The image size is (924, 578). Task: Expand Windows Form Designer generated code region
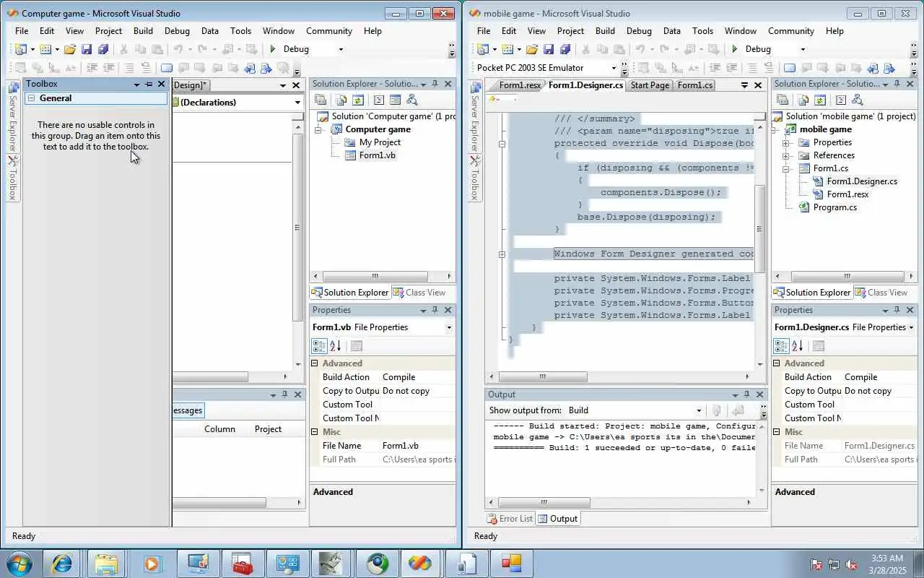[x=502, y=254]
